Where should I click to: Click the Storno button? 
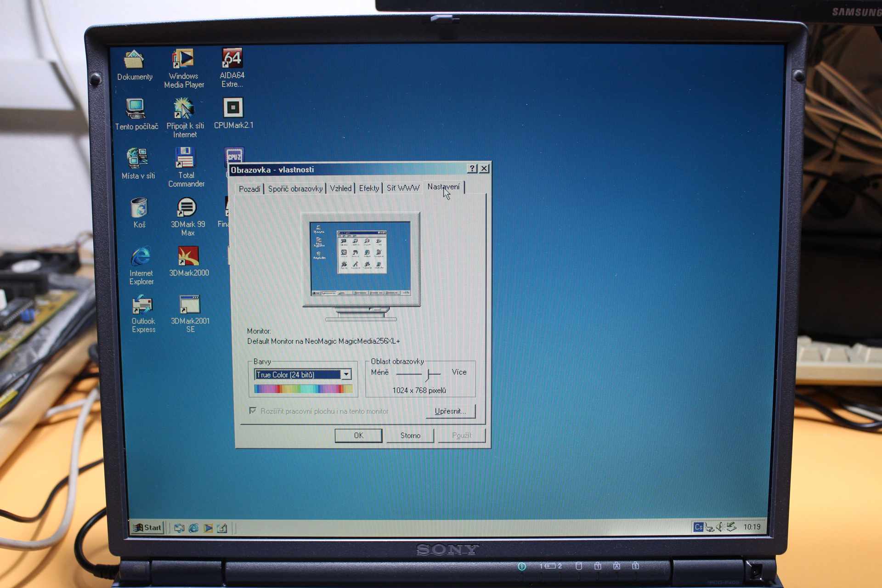(x=410, y=435)
